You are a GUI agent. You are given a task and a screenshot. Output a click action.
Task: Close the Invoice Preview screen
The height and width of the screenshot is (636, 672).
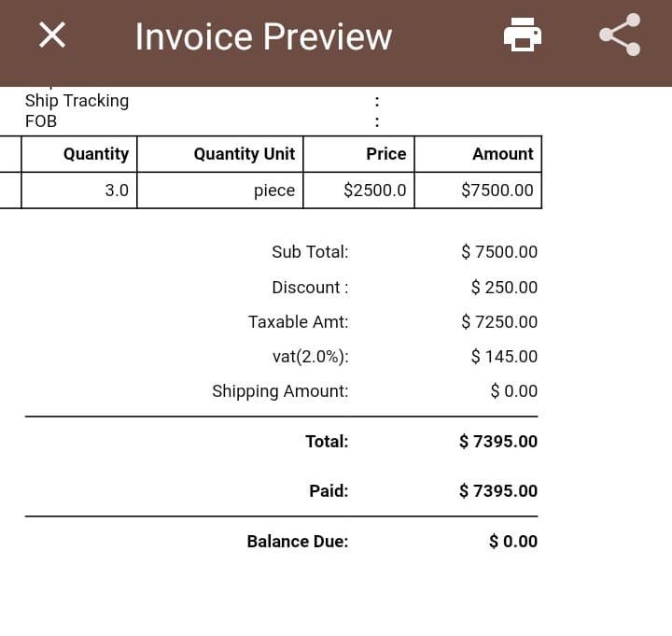click(x=52, y=35)
